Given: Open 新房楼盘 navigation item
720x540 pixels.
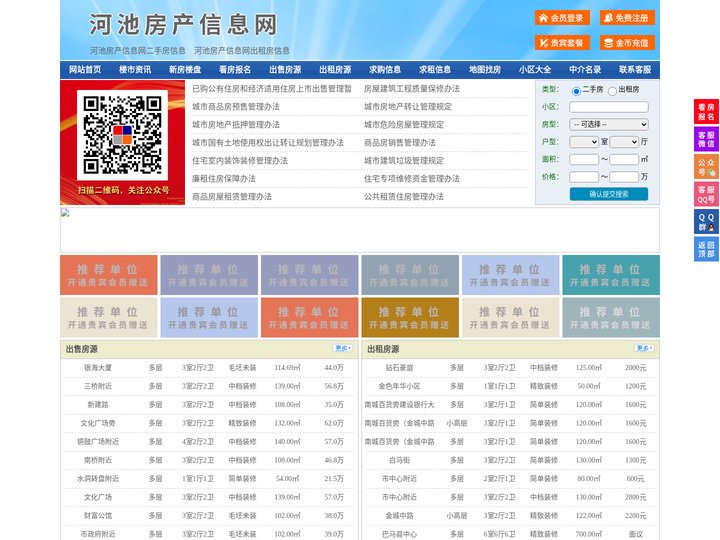Looking at the screenshot, I should 185,70.
